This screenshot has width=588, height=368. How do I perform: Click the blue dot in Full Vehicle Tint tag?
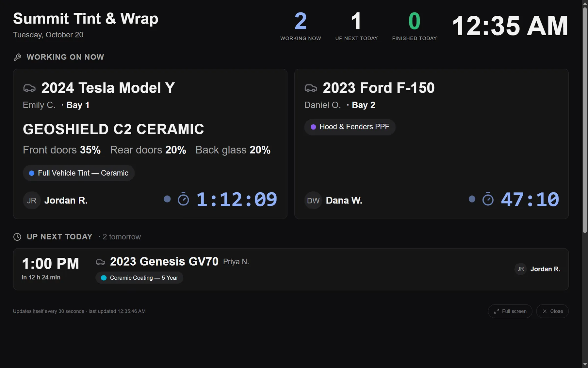click(x=32, y=173)
